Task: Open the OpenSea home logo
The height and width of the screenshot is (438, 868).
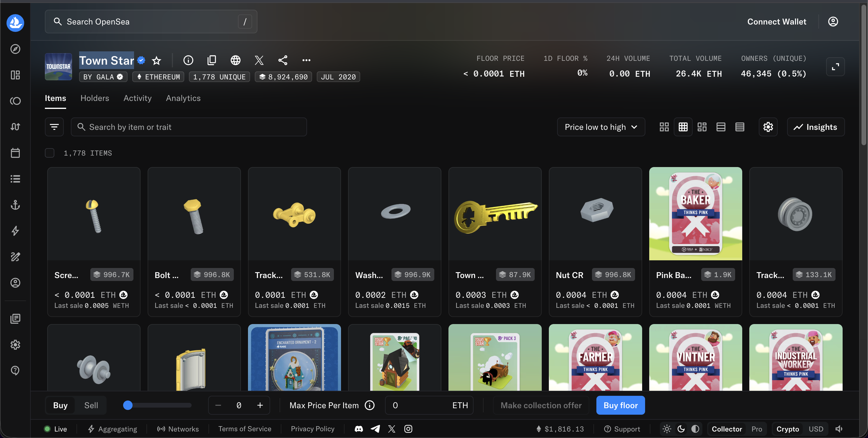Action: 15,23
